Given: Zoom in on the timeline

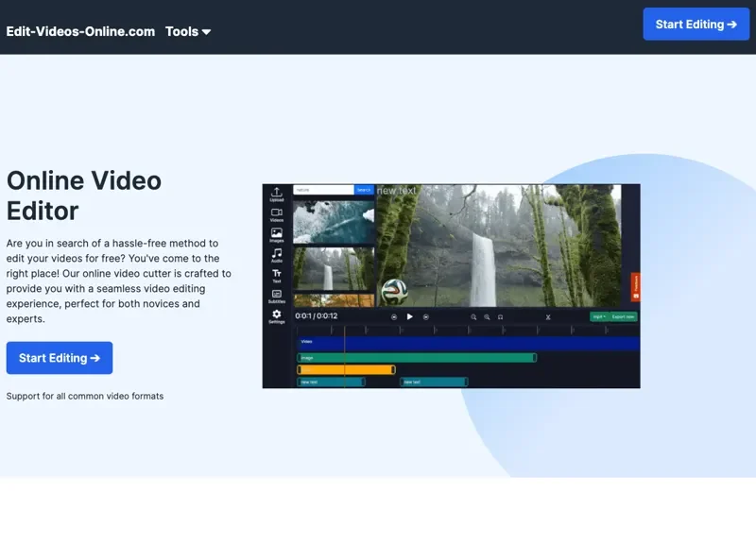Looking at the screenshot, I should 473,317.
